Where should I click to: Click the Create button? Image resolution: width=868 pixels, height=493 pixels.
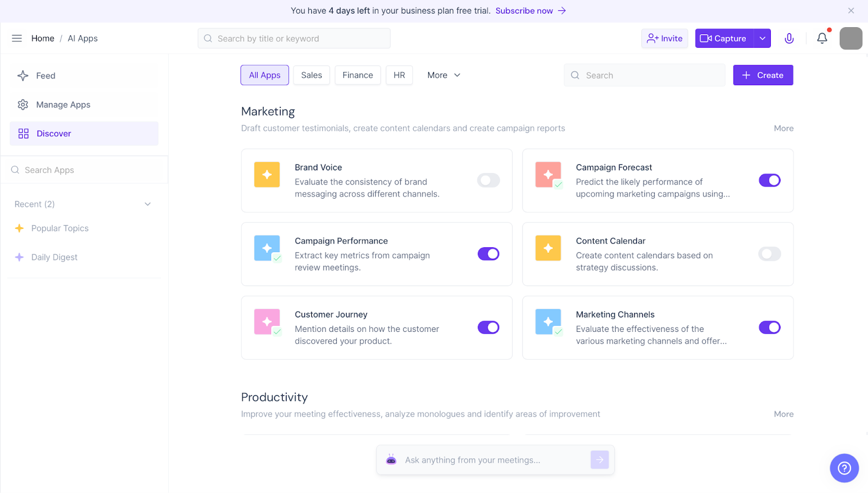763,75
